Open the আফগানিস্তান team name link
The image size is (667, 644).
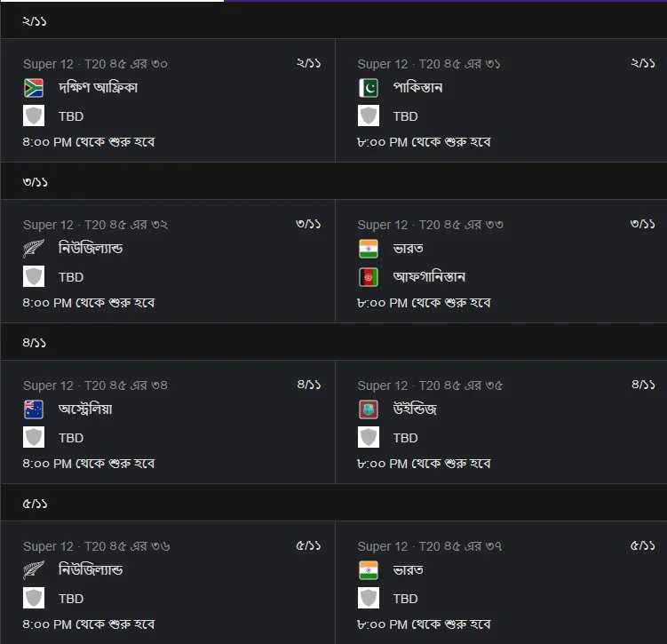coord(429,277)
